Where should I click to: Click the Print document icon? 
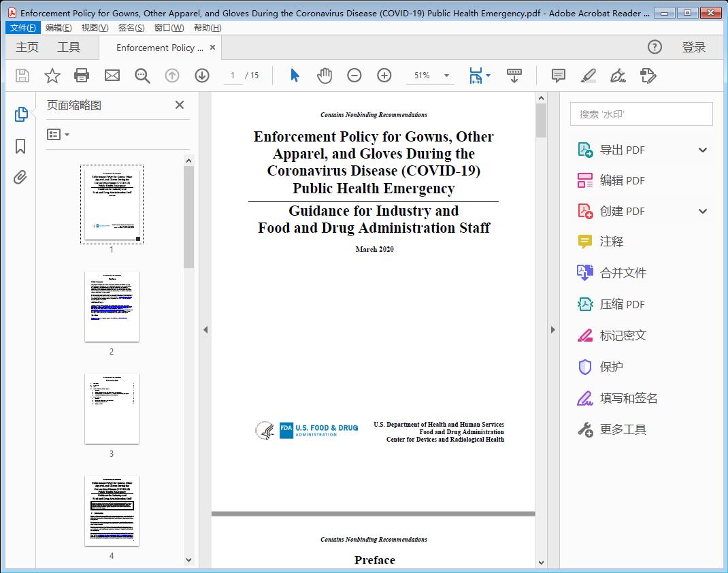pos(82,76)
